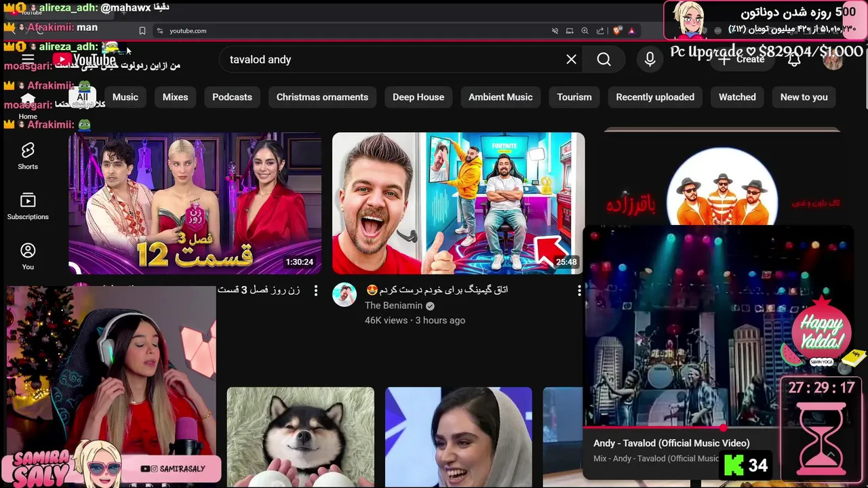Go to Home in the sidebar
868x488 pixels.
click(28, 106)
